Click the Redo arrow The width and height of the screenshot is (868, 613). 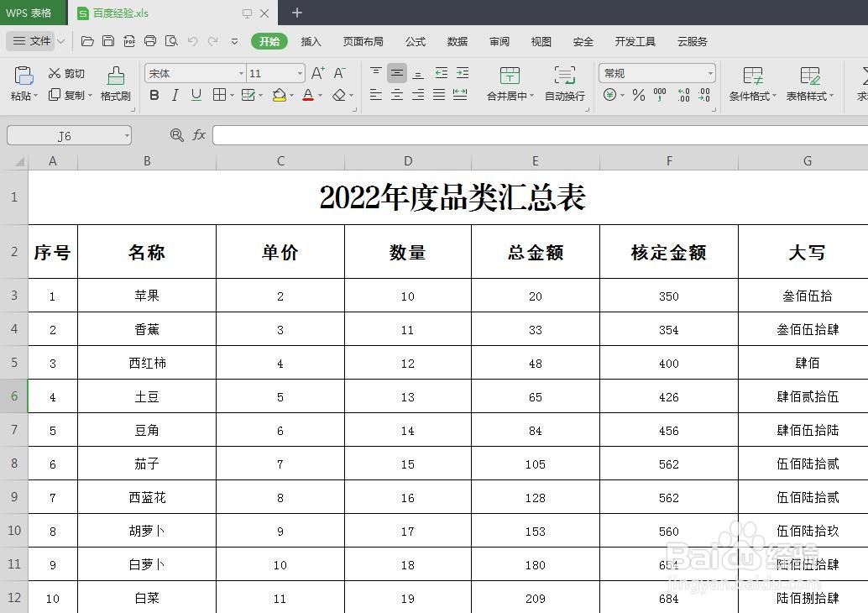[212, 41]
